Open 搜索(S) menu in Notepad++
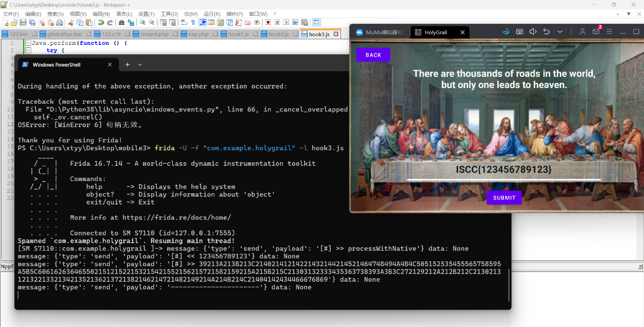The image size is (644, 327). (x=55, y=14)
